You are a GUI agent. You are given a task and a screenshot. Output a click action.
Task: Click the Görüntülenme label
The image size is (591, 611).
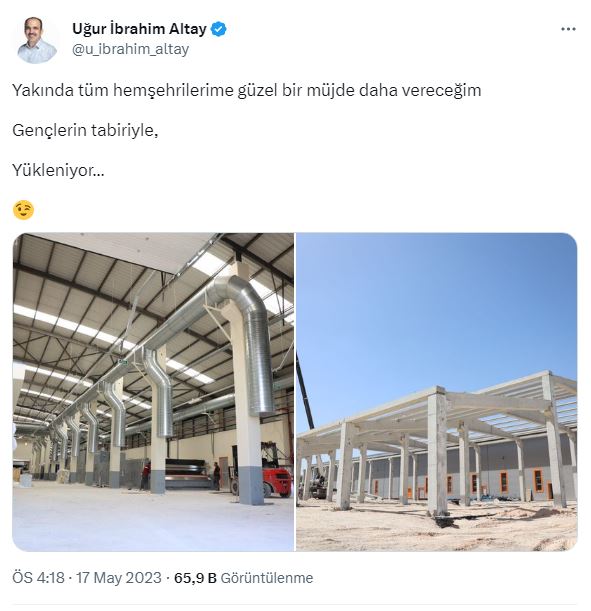point(266,577)
